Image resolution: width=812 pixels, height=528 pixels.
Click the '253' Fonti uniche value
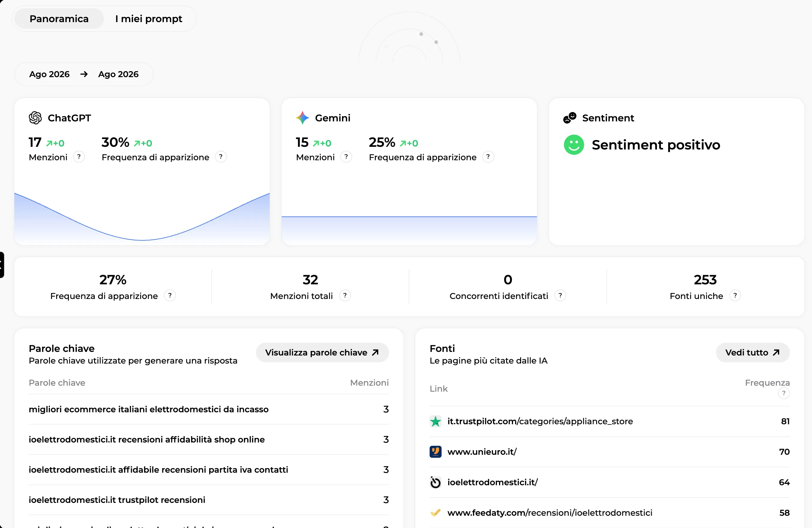tap(705, 280)
